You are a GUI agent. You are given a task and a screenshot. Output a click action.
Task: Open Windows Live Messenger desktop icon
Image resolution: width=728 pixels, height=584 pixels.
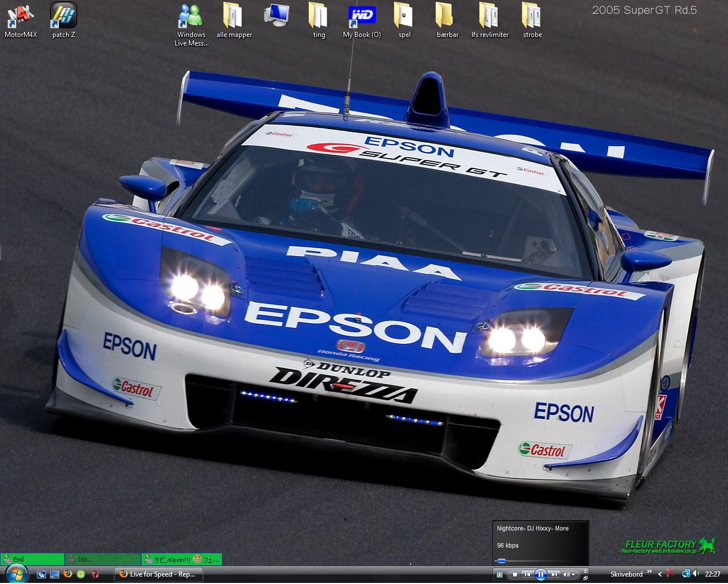point(191,24)
